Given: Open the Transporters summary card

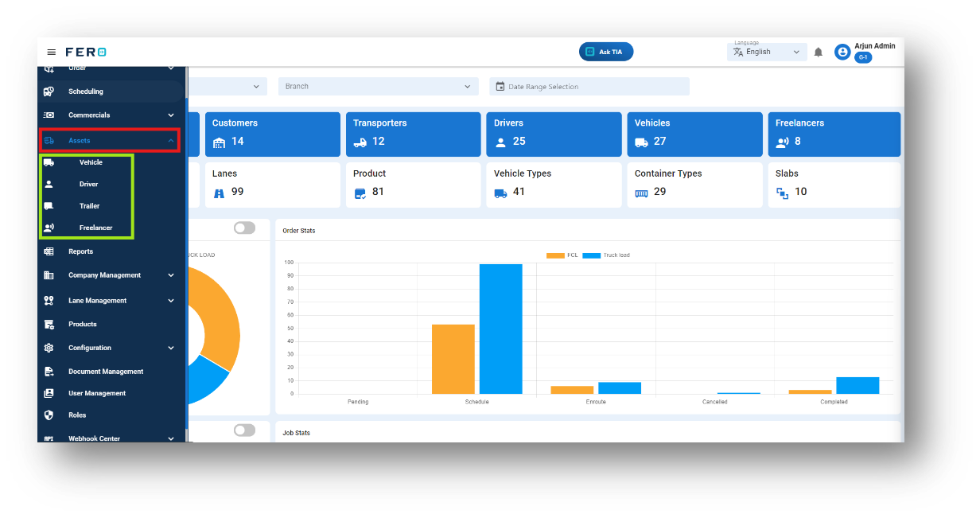Looking at the screenshot, I should click(x=414, y=134).
